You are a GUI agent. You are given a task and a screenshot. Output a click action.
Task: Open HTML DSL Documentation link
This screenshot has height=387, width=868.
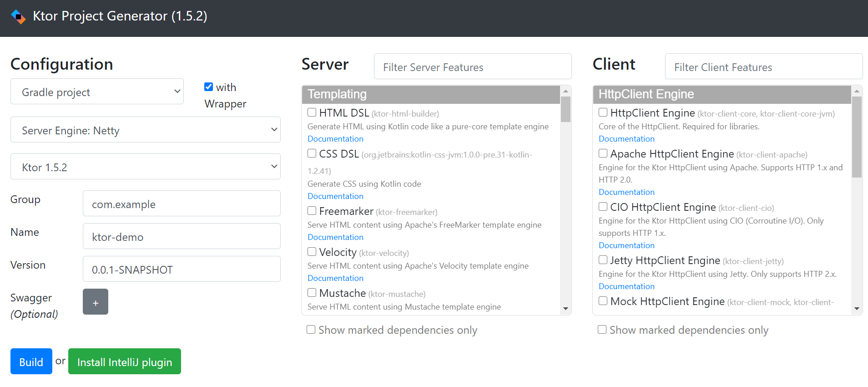pos(335,139)
